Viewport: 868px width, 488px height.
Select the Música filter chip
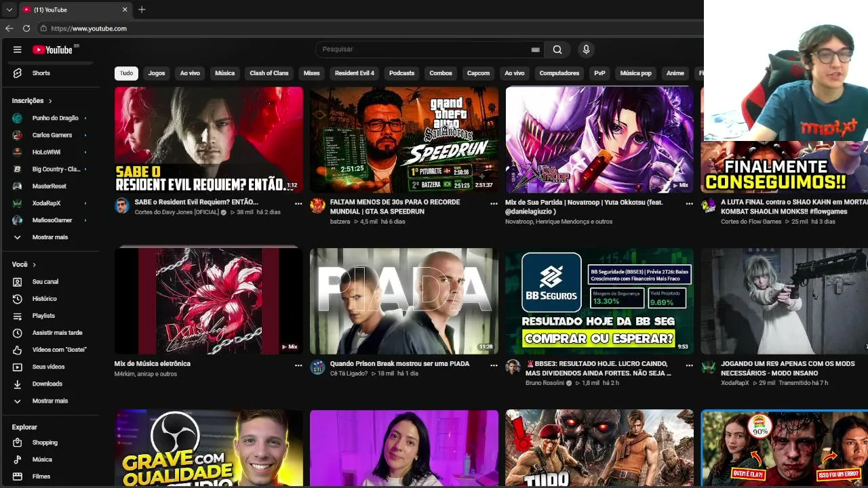click(224, 73)
